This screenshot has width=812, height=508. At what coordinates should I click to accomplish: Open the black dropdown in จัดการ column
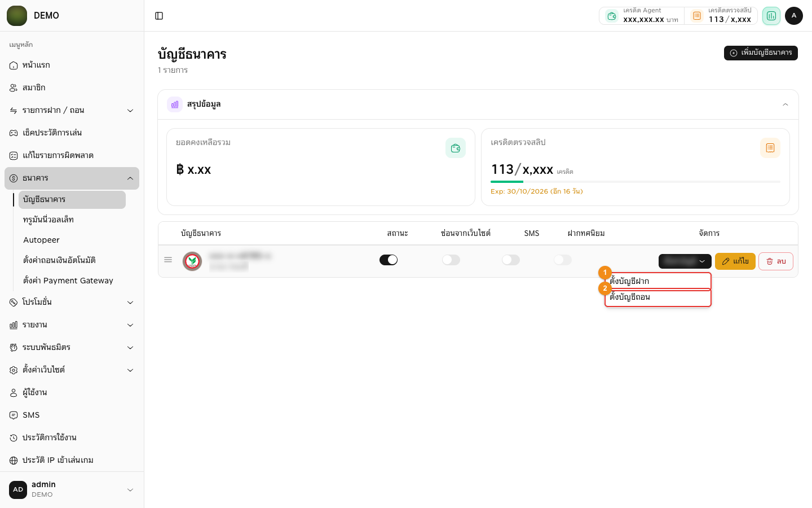pos(685,261)
